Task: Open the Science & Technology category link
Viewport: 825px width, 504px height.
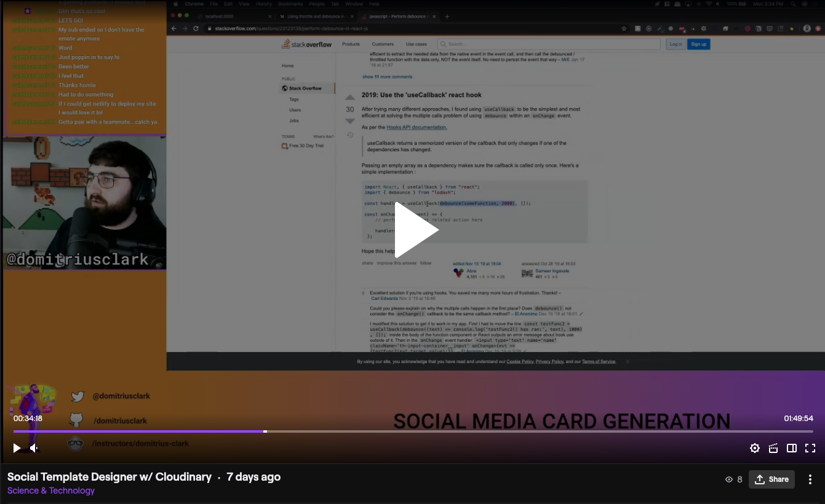Action: point(51,490)
